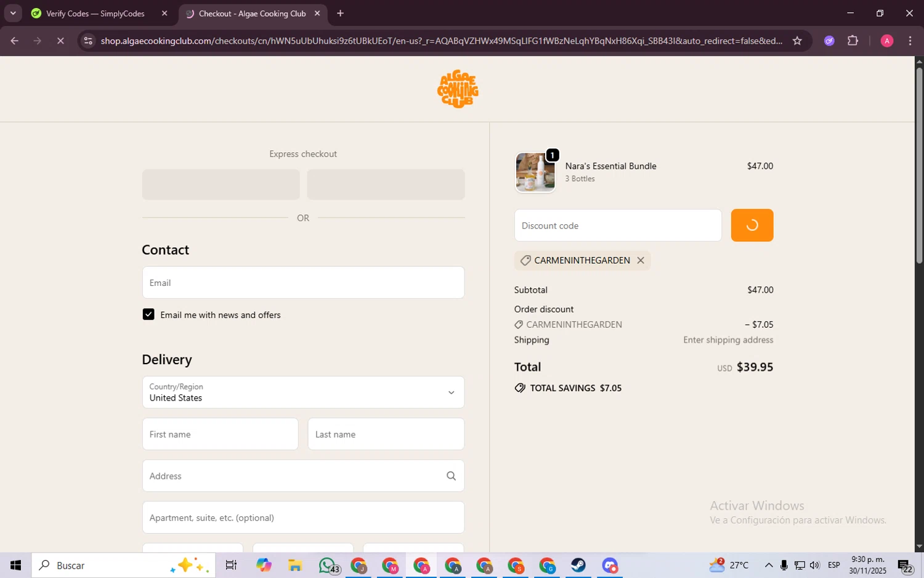Open the clock showing 9:30 p. m.

click(x=867, y=565)
